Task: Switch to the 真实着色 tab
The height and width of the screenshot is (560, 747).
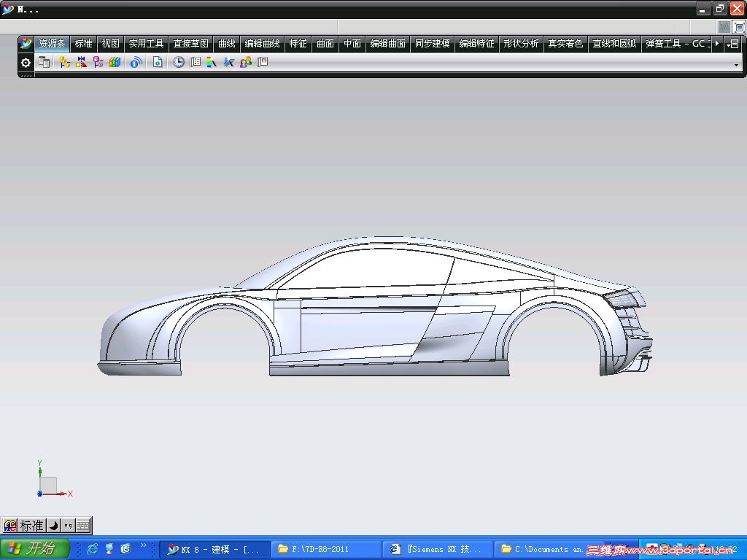Action: click(x=565, y=44)
